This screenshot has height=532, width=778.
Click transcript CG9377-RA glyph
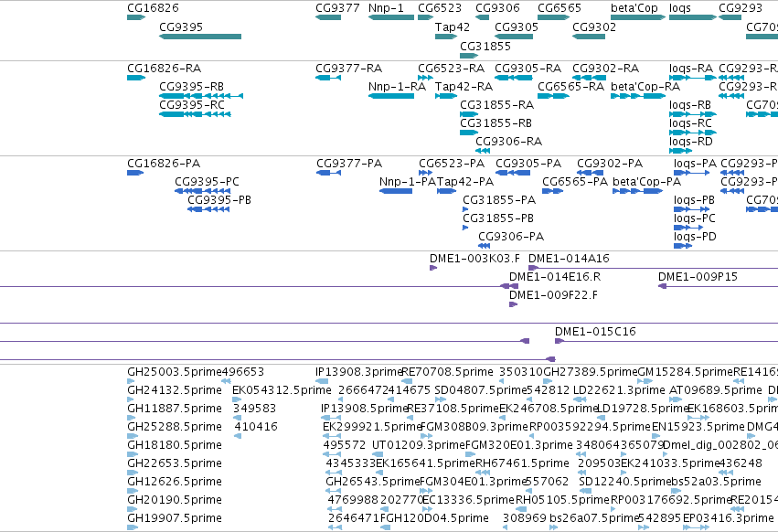click(328, 78)
